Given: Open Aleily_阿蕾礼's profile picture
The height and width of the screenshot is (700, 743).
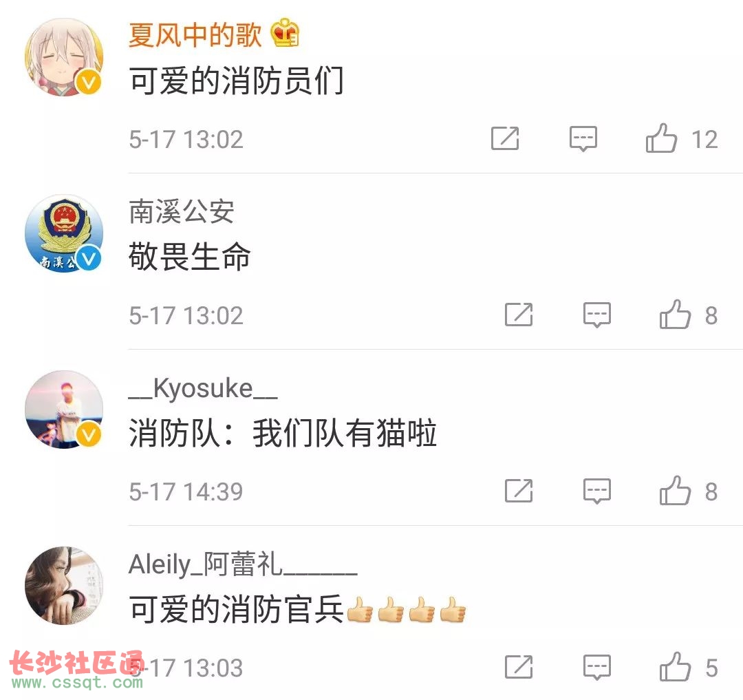Looking at the screenshot, I should click(x=64, y=586).
